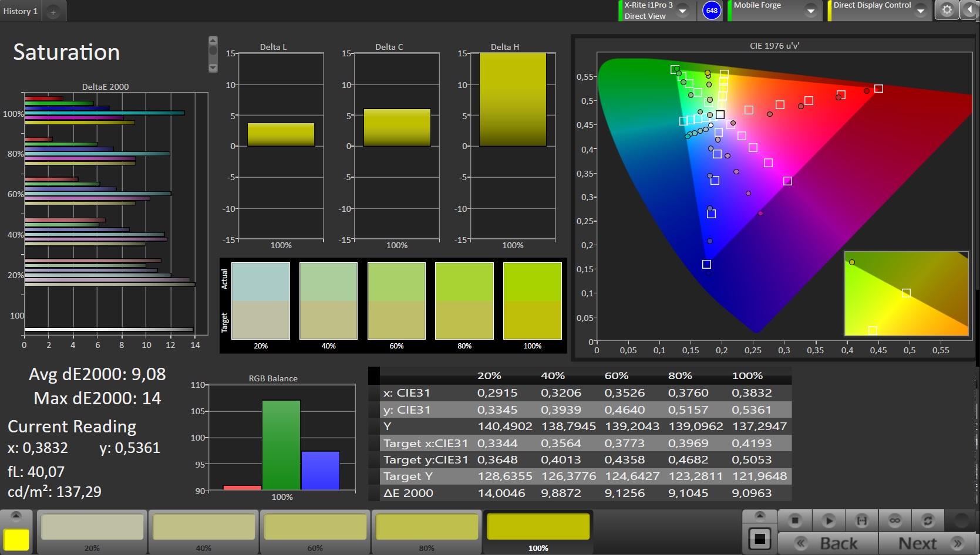
Task: Expand the up arrow above yellow swatch
Action: coord(16,516)
